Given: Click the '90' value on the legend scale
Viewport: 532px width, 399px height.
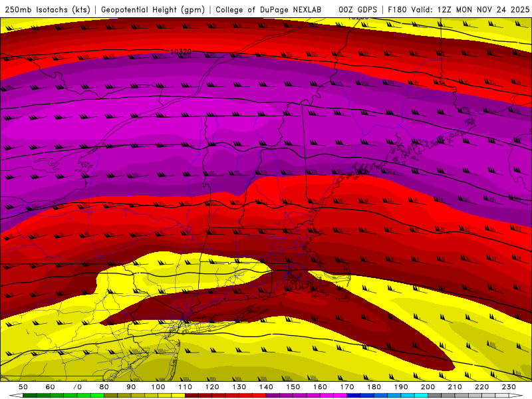Looking at the screenshot, I should tap(131, 387).
